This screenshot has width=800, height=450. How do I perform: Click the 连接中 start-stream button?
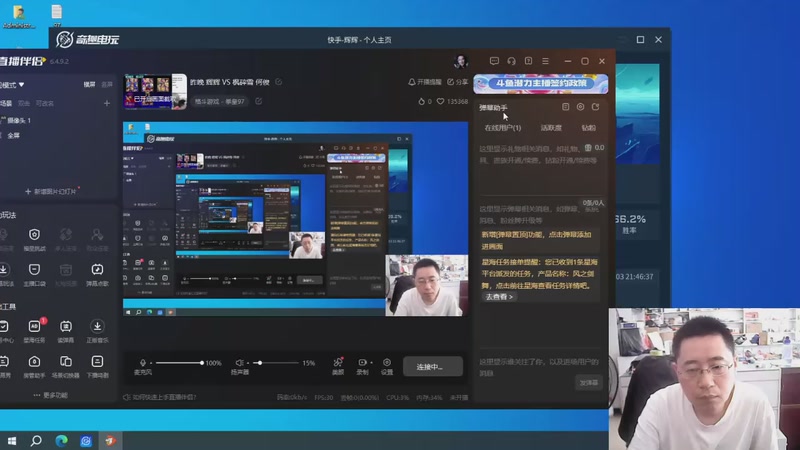tap(433, 366)
